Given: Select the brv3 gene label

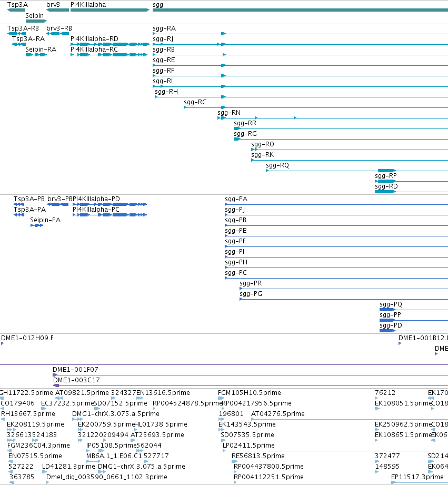Looking at the screenshot, I should pyautogui.click(x=53, y=5).
